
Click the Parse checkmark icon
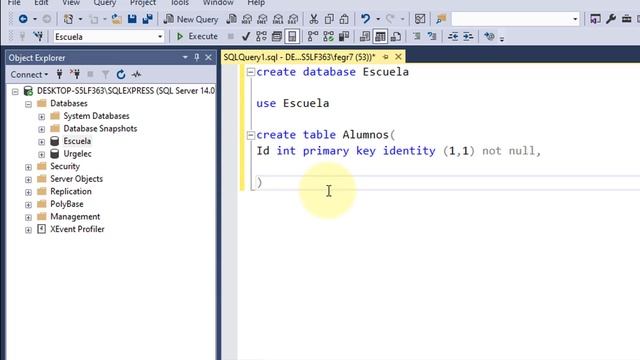click(246, 37)
